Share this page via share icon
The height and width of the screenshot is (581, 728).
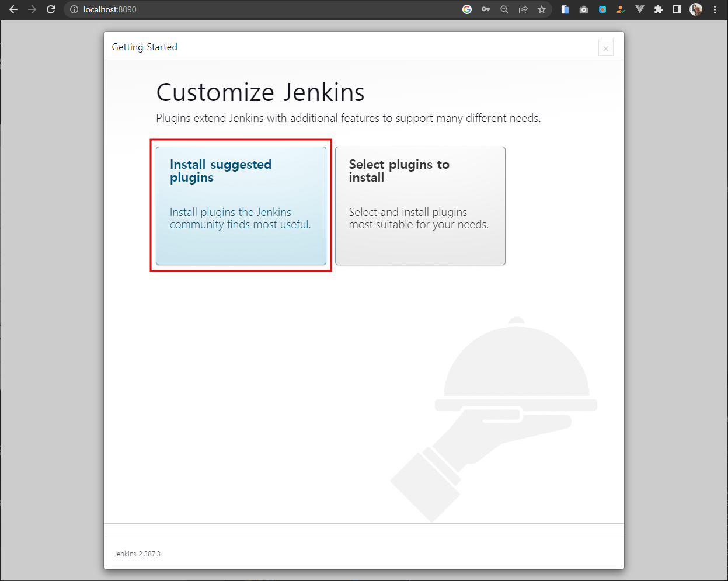coord(523,9)
